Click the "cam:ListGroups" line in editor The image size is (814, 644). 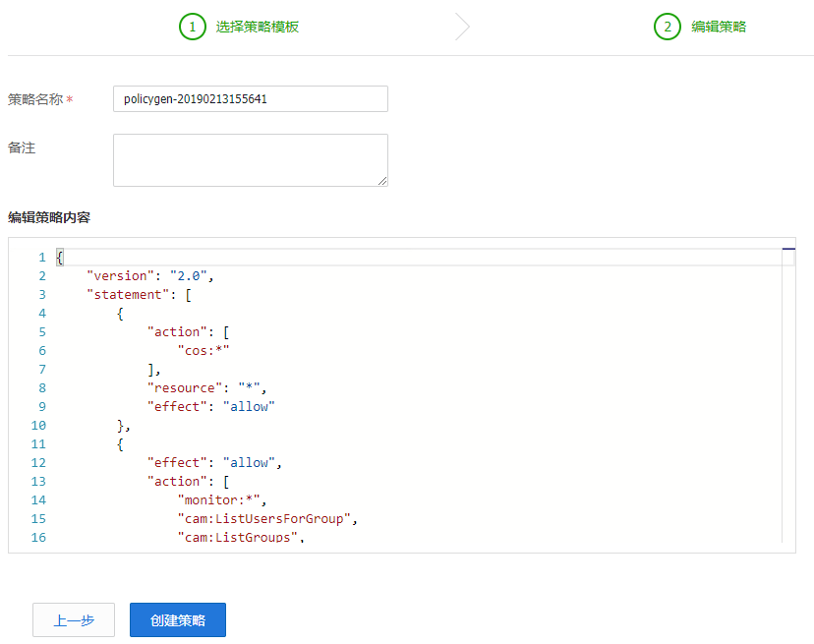[x=240, y=538]
